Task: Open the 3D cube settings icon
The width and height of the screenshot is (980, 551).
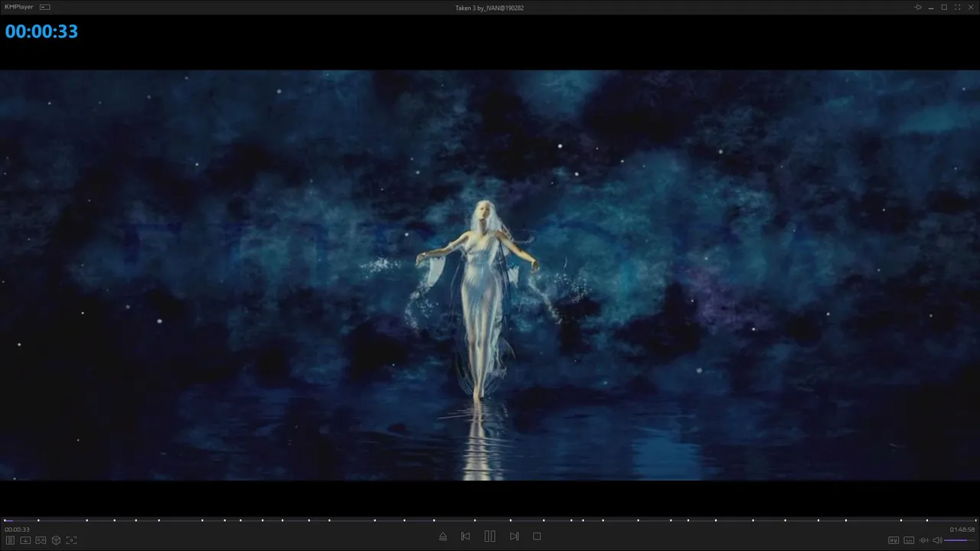Action: (56, 540)
